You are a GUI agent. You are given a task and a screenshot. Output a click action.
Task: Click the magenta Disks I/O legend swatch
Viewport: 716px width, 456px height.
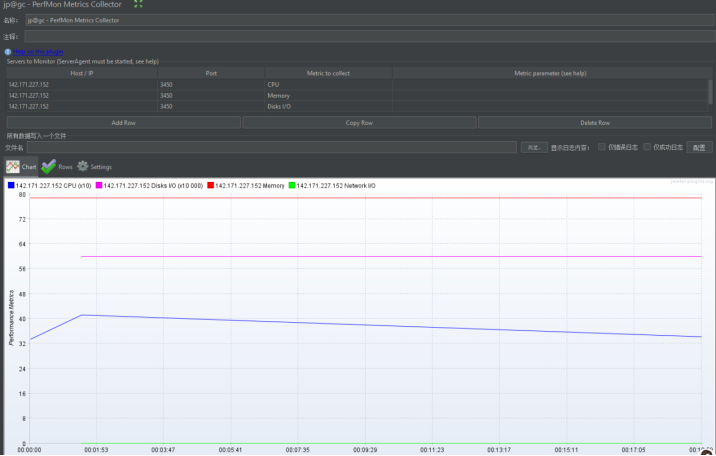(x=99, y=186)
